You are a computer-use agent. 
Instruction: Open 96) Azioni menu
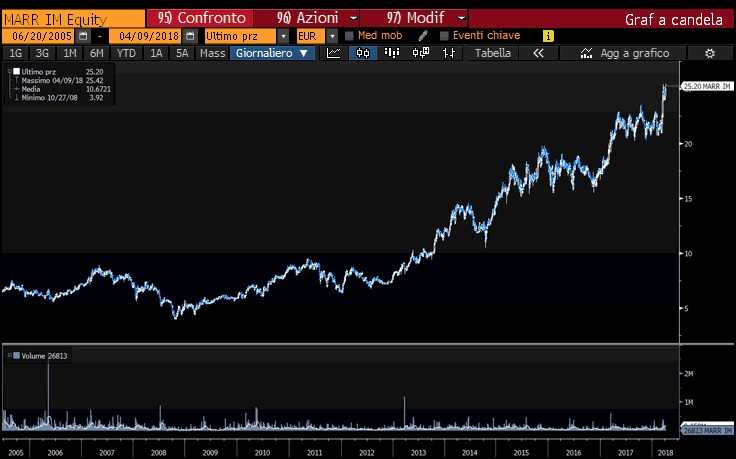[307, 18]
